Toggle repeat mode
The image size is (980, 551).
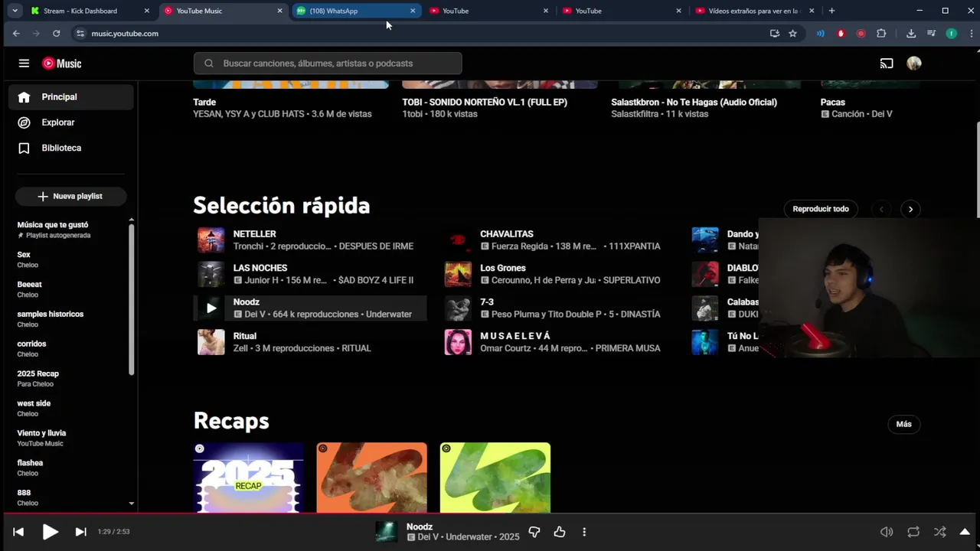913,532
